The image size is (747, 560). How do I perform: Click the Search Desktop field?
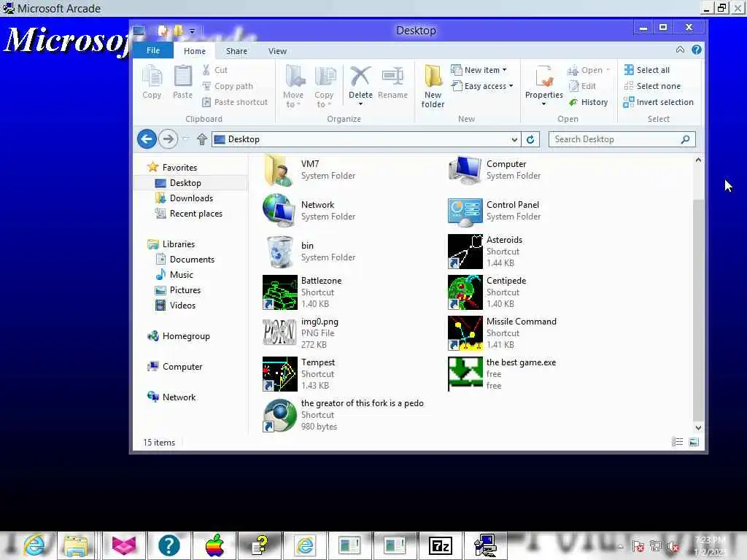[622, 139]
